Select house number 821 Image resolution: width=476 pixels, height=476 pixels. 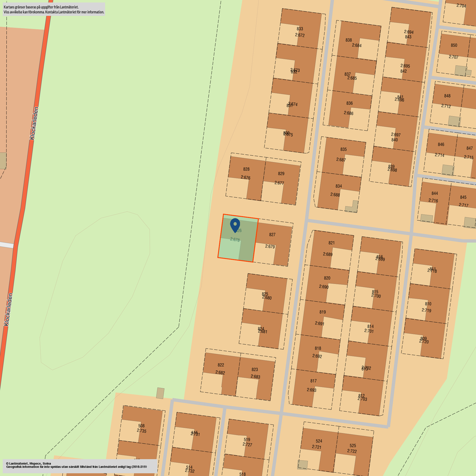tap(331, 243)
